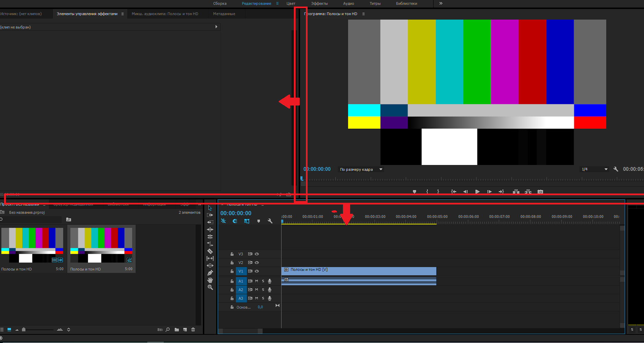This screenshot has height=343, width=644.
Task: Add marker in program monitor
Action: (414, 192)
